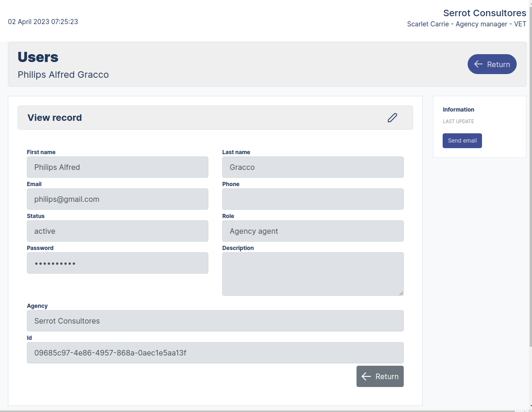Click the pencil edit icon on View record

(392, 118)
